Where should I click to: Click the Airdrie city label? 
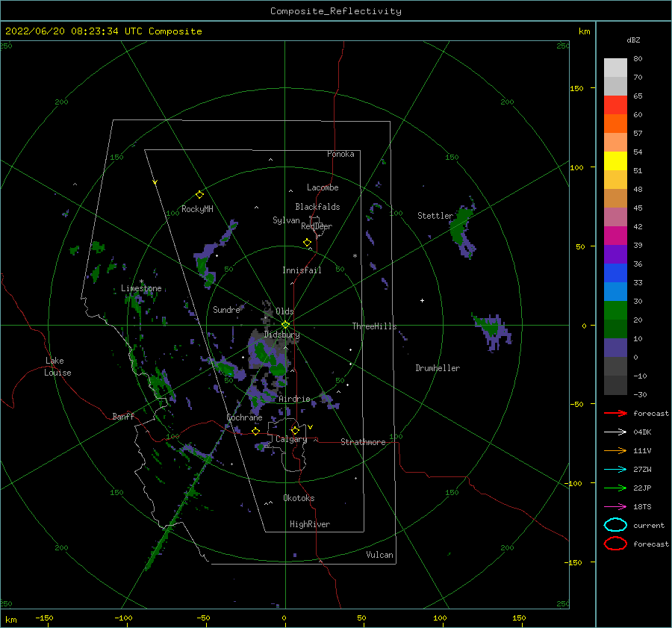click(x=294, y=399)
